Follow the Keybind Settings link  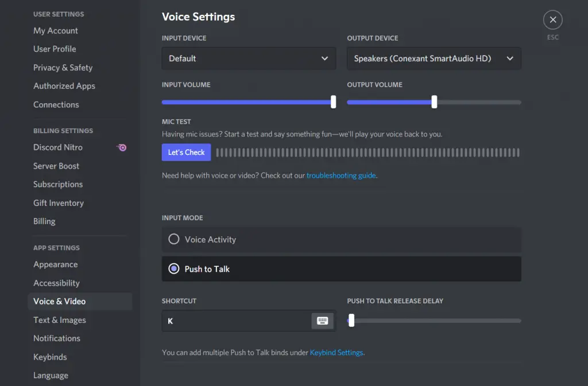tap(336, 353)
